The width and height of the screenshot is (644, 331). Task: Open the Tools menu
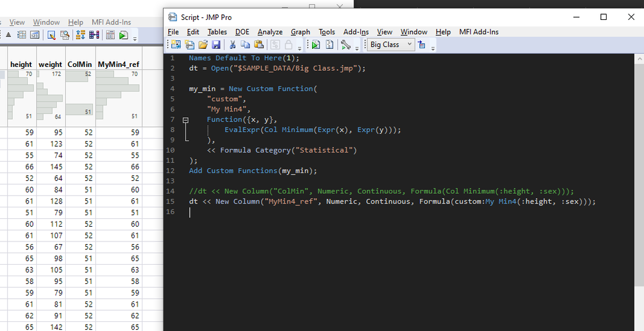point(327,32)
